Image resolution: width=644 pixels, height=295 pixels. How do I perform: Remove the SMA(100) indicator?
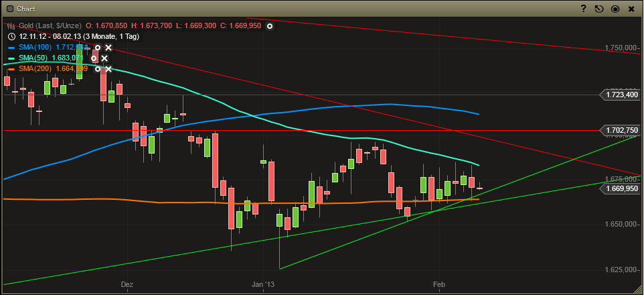108,48
